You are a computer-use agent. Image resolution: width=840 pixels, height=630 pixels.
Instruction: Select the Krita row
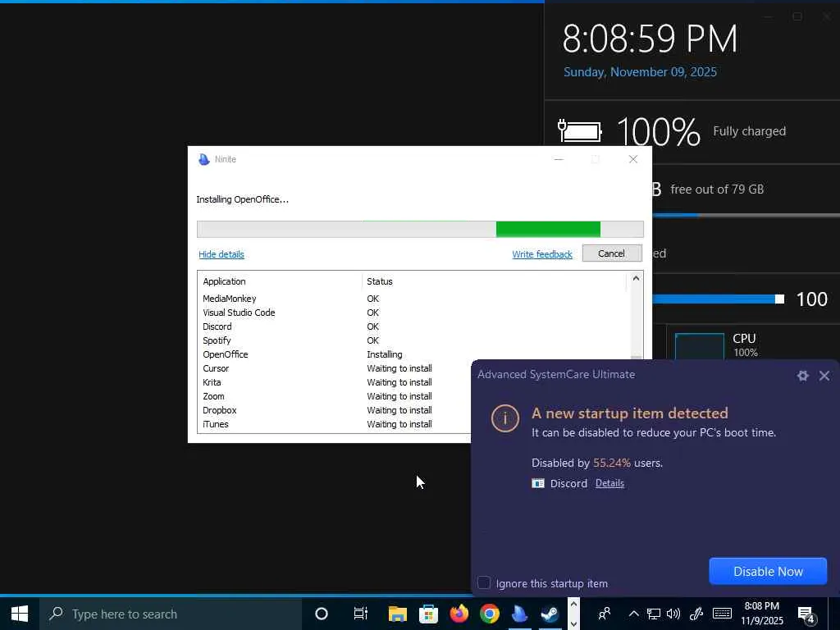pos(335,382)
